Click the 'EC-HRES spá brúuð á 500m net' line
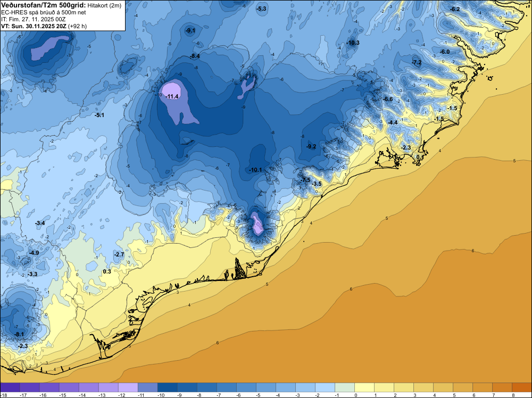This screenshot has height=398, width=532. tap(44, 12)
